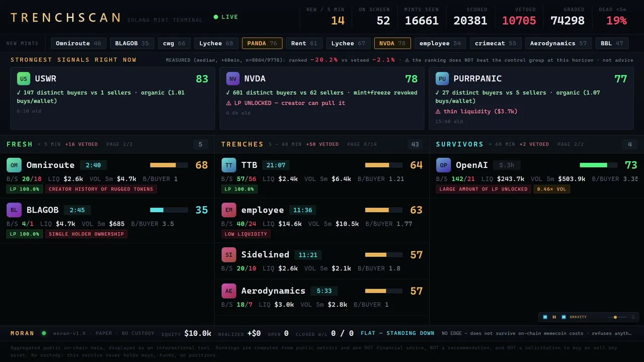This screenshot has height=362, width=644.
Task: Click the Large Amount of LP Unlocked tag
Action: click(x=484, y=189)
